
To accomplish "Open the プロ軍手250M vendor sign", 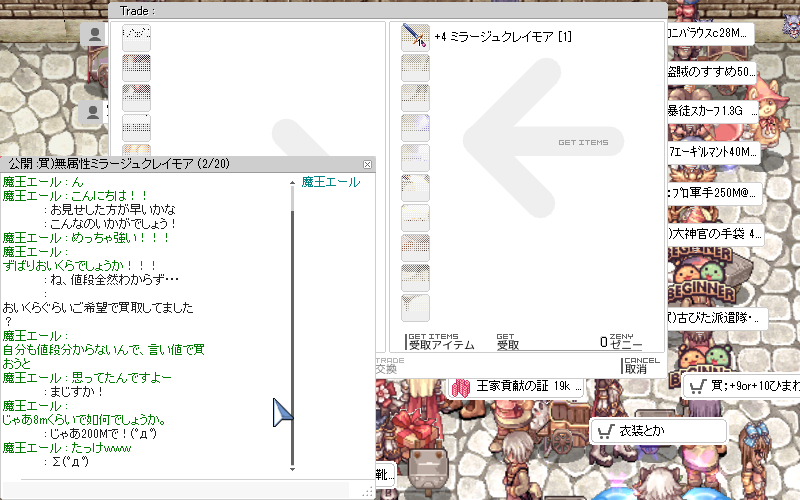I will click(714, 193).
